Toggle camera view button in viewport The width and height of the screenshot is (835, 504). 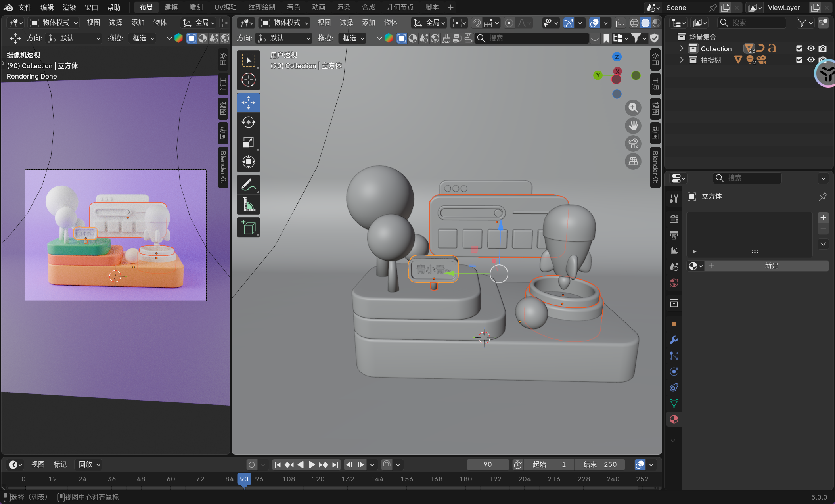click(x=633, y=144)
